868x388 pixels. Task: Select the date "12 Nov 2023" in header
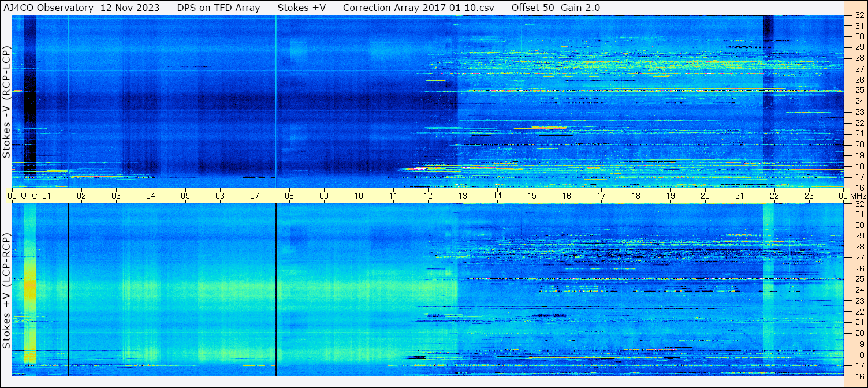point(131,8)
